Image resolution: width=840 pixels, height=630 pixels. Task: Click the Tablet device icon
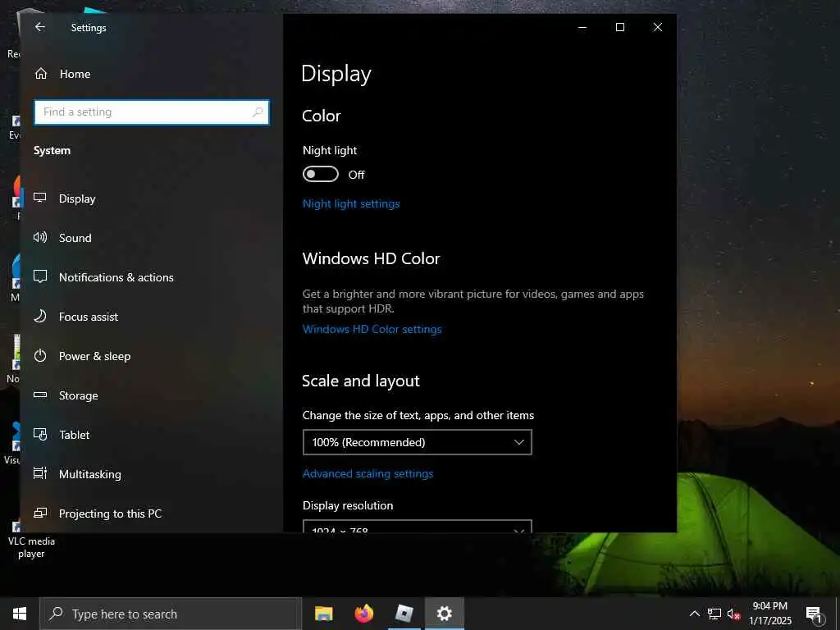point(40,435)
